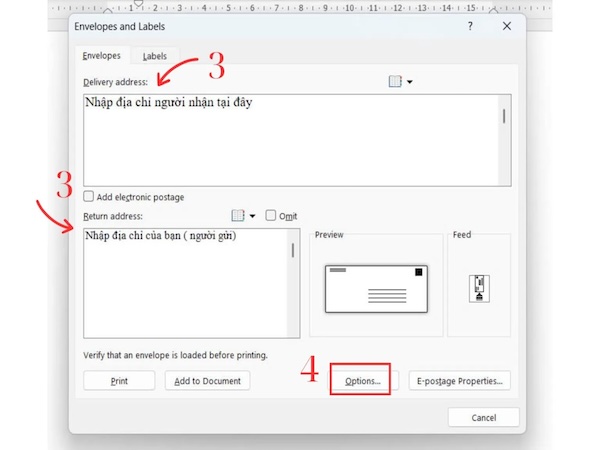Switch to the Labels tab
The width and height of the screenshot is (600, 450).
tap(155, 56)
